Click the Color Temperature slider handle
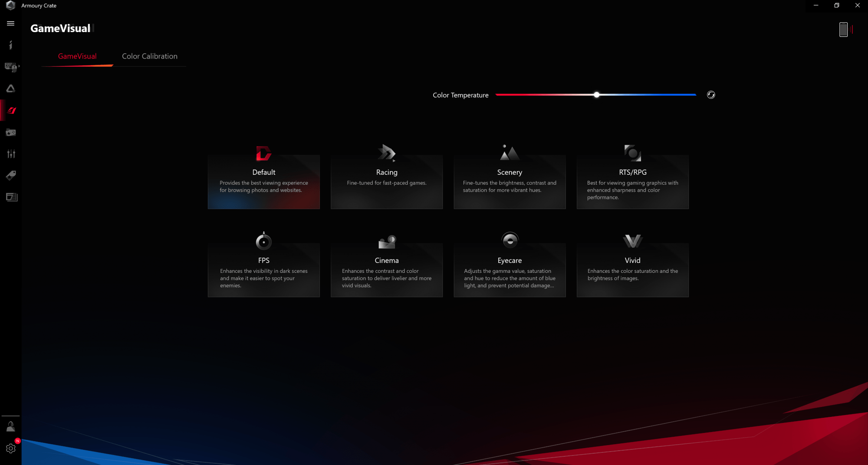The height and width of the screenshot is (465, 868). click(x=597, y=95)
